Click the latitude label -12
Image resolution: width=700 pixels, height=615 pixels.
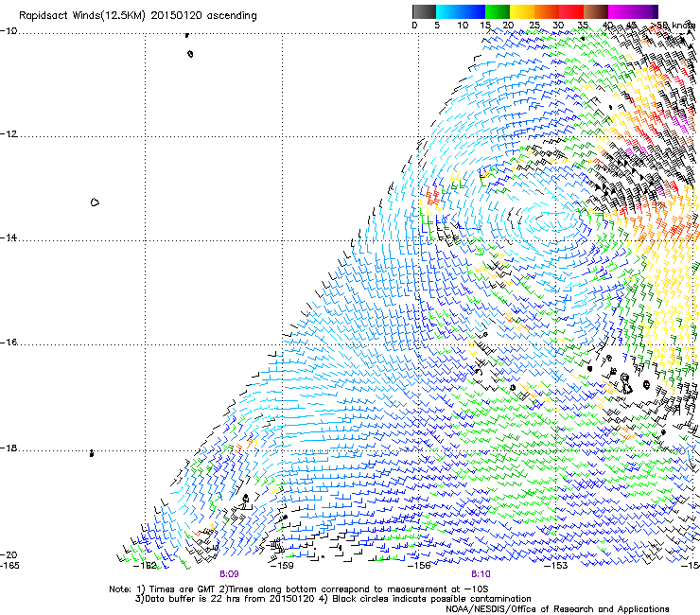tap(9, 134)
